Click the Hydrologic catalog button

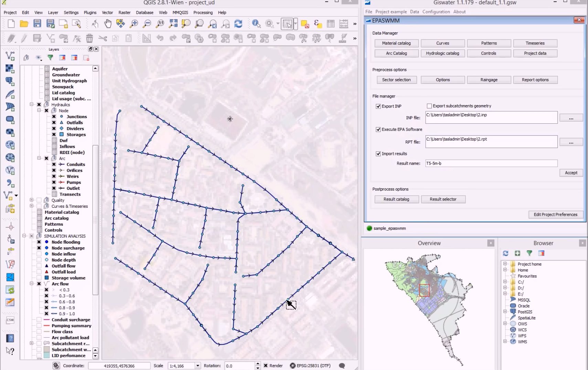click(442, 53)
